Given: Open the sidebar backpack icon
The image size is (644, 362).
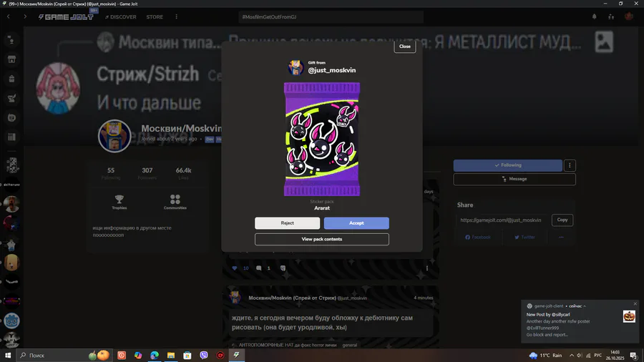Looking at the screenshot, I should tap(11, 79).
